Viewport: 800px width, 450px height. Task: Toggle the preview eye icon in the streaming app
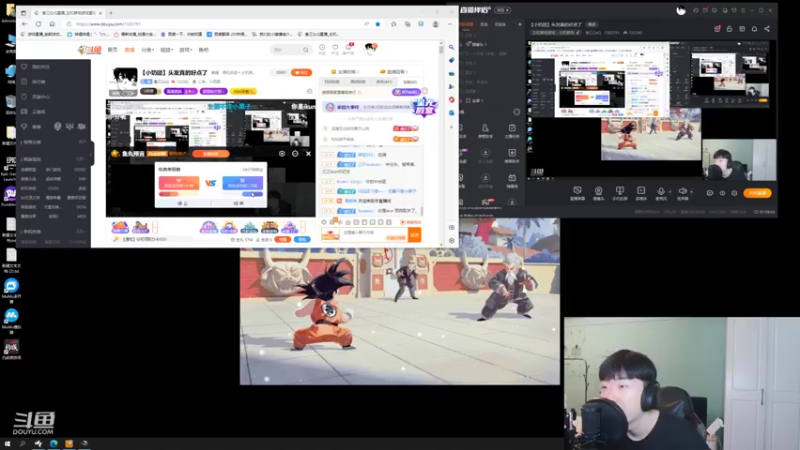722,193
